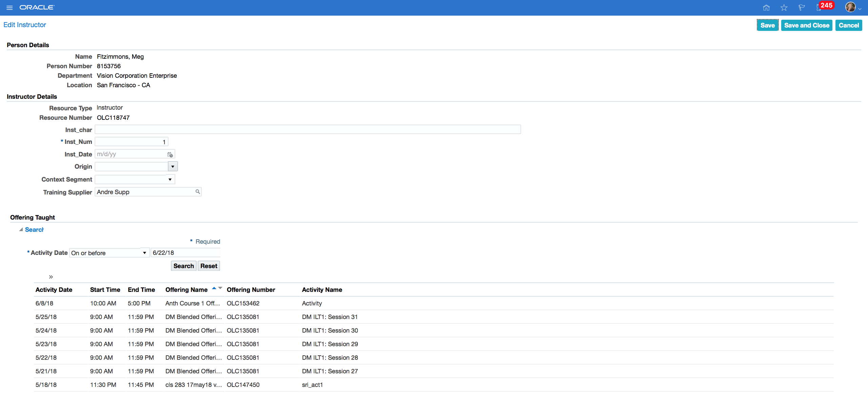This screenshot has height=393, width=868.
Task: Open Favorites star icon
Action: 784,7
